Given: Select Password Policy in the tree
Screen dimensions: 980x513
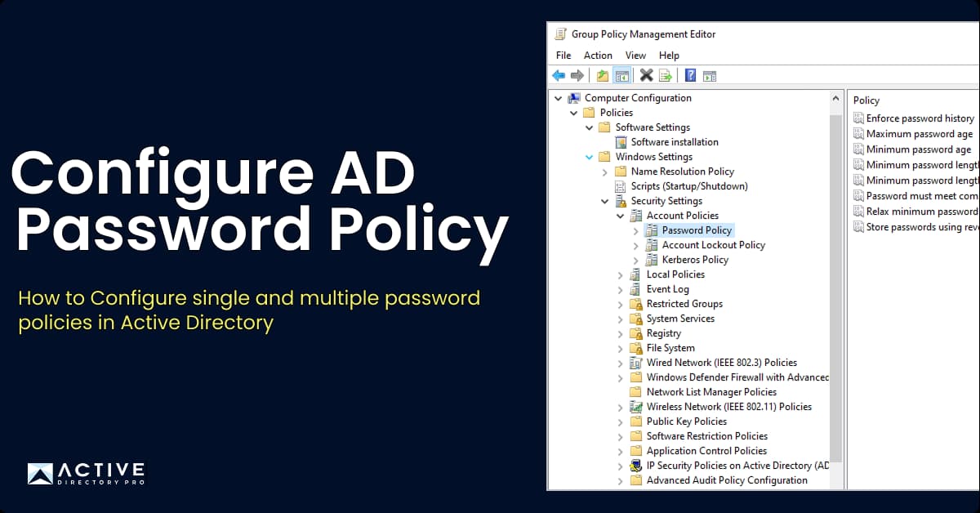Looking at the screenshot, I should coord(697,230).
